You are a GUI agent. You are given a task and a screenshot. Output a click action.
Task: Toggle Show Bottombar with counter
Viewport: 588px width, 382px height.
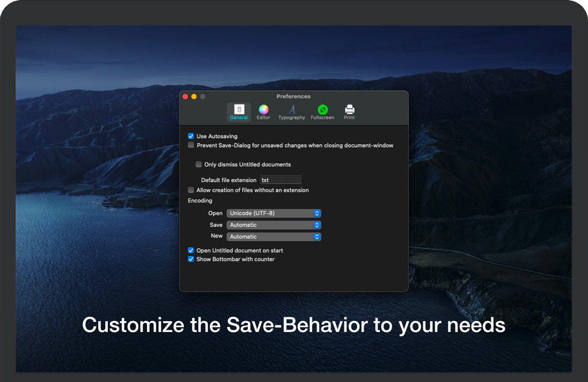[191, 260]
